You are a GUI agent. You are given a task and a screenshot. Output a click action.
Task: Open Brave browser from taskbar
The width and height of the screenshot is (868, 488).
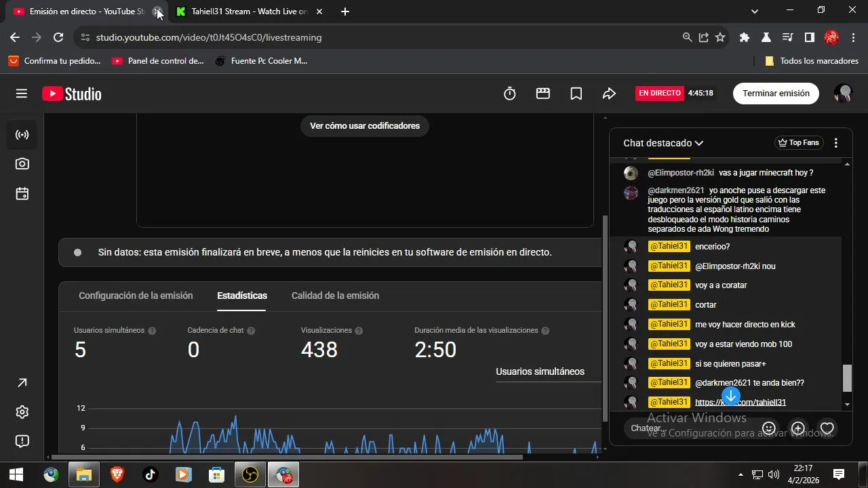pos(117,474)
